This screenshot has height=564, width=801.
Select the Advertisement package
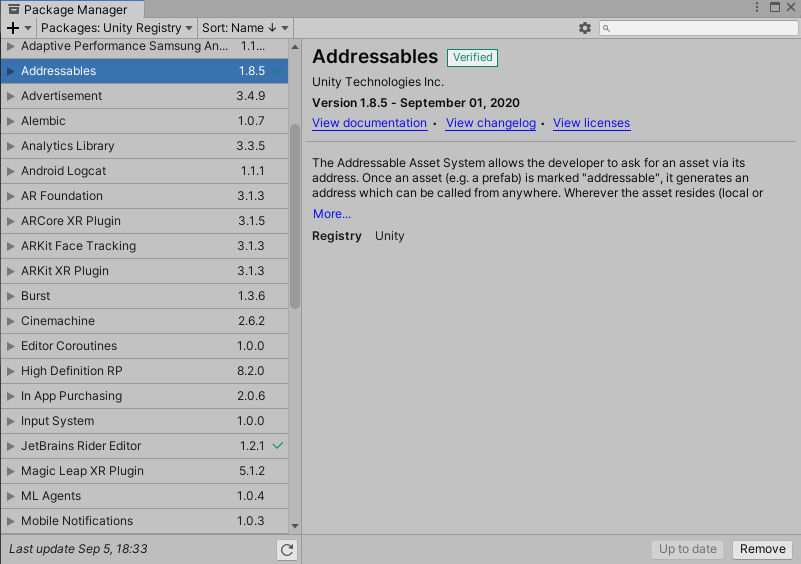click(145, 96)
